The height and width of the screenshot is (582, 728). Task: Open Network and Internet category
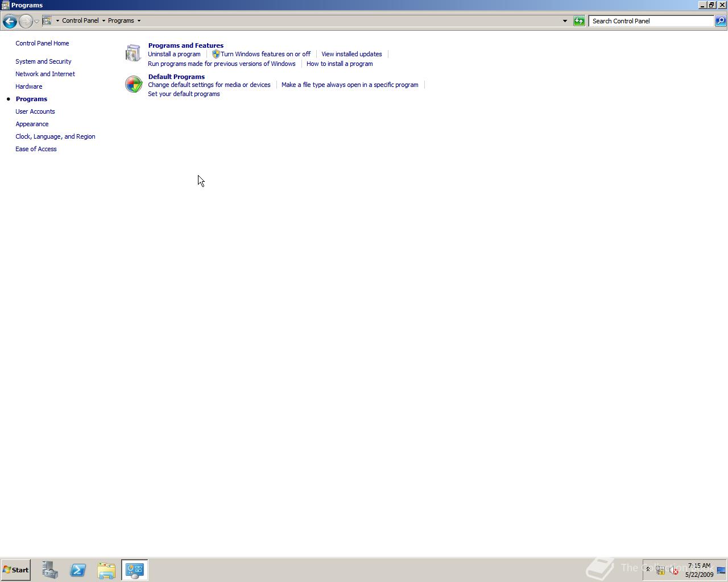45,74
